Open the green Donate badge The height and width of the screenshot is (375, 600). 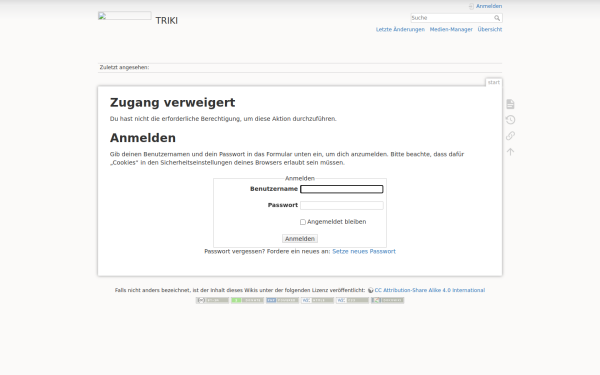pos(247,300)
